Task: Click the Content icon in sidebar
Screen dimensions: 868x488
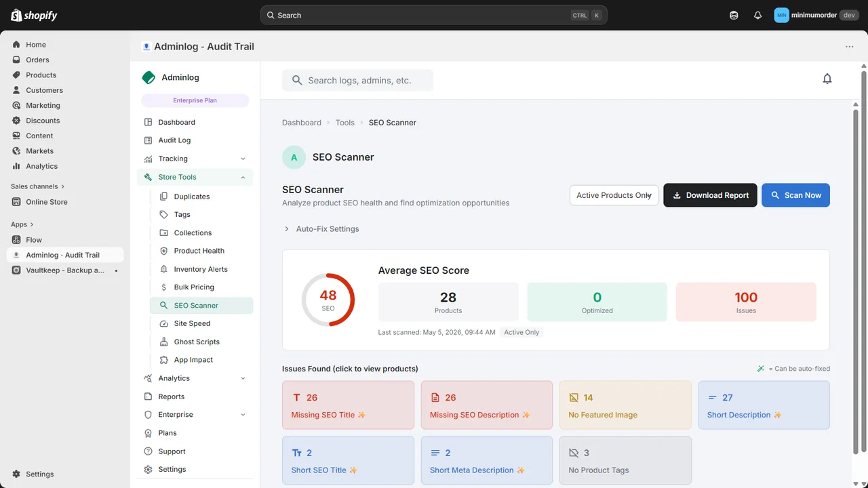Action: 16,136
